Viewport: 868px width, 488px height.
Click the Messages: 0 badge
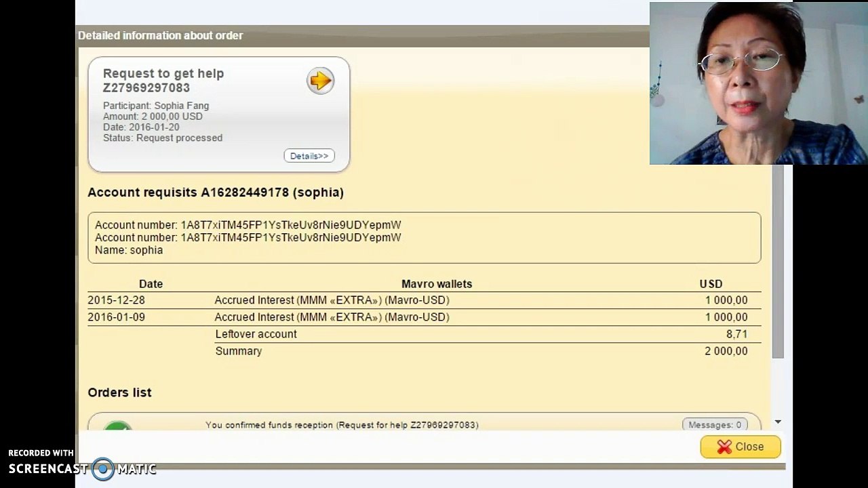(715, 425)
